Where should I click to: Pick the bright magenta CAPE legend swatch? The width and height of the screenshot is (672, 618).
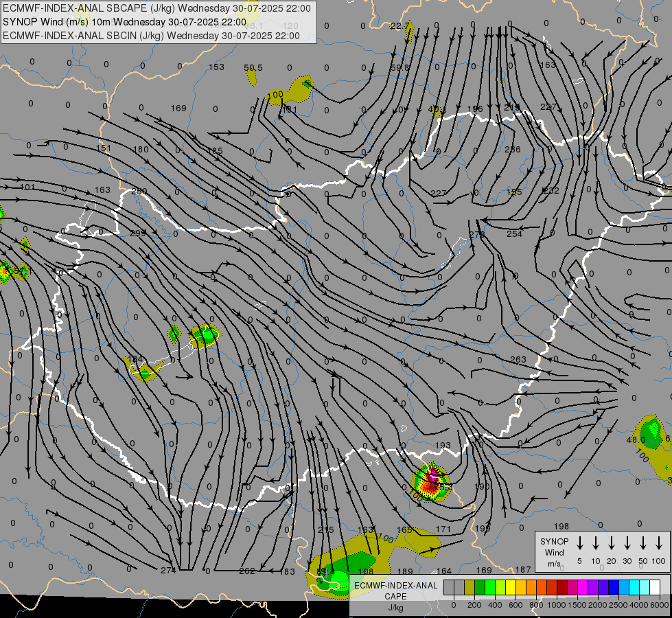583,588
